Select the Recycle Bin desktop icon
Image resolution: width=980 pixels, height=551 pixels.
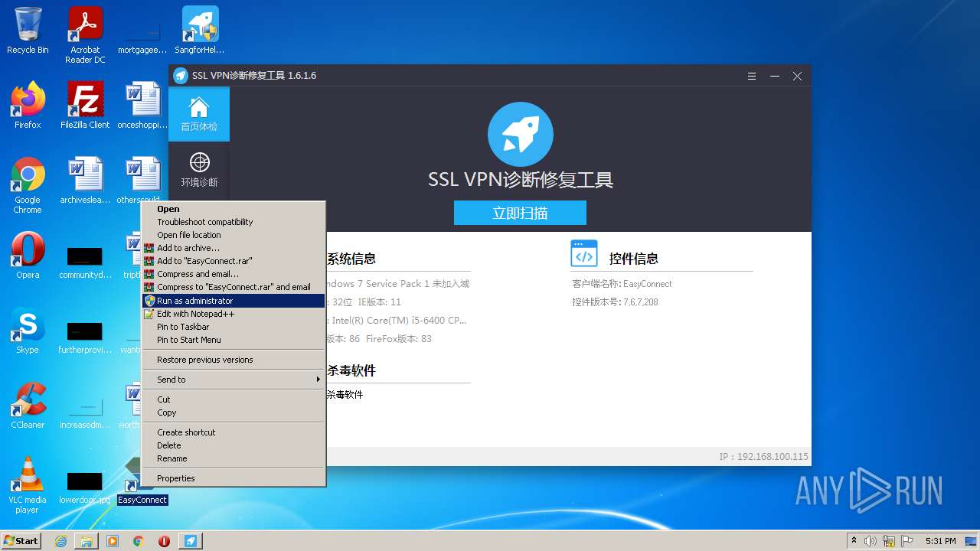click(28, 31)
